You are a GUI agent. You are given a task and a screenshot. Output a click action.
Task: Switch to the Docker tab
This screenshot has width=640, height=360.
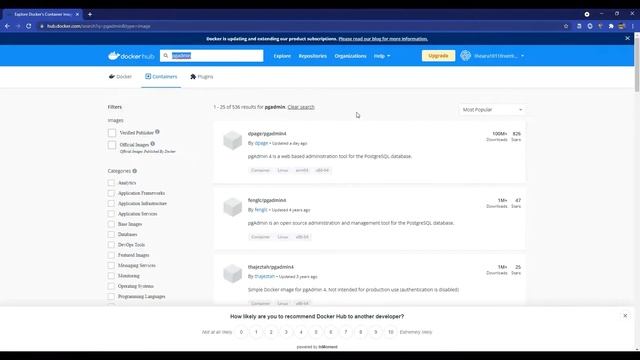pos(120,77)
